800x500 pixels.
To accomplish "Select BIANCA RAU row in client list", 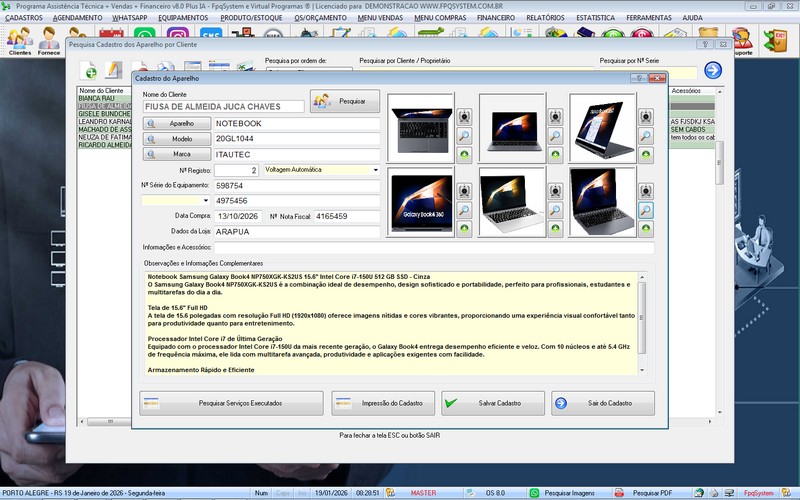I will point(104,98).
